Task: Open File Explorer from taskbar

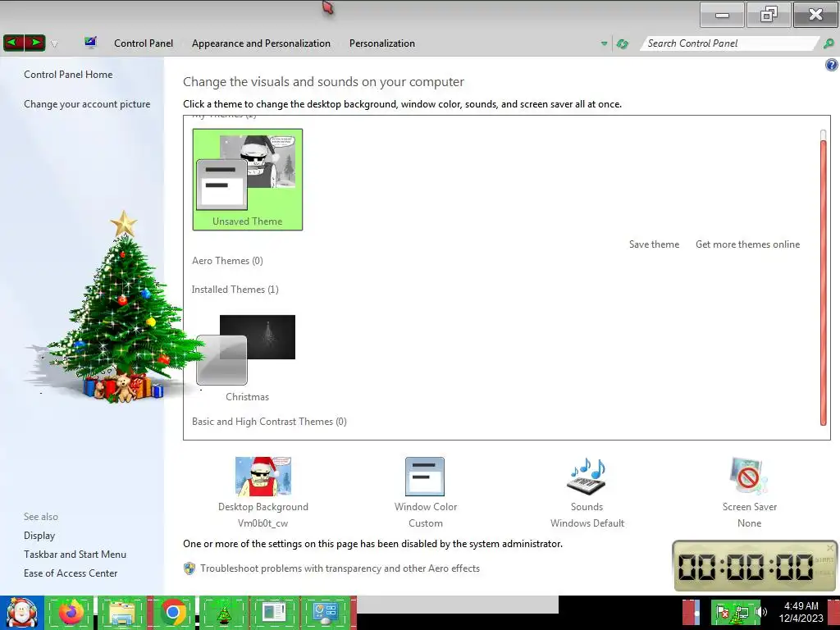Action: [x=122, y=612]
